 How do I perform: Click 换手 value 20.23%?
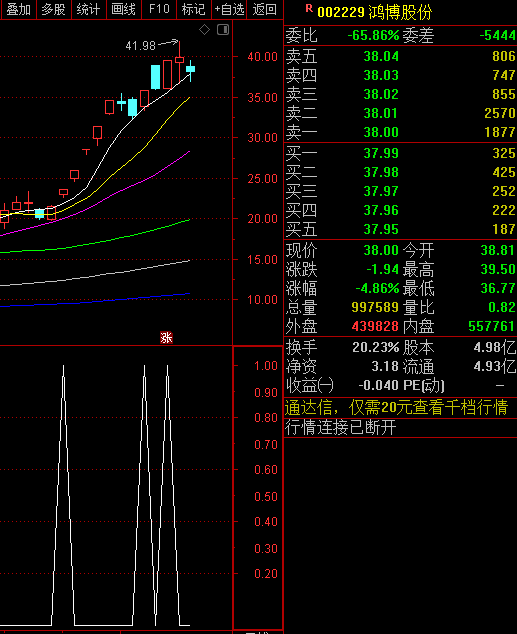point(376,347)
